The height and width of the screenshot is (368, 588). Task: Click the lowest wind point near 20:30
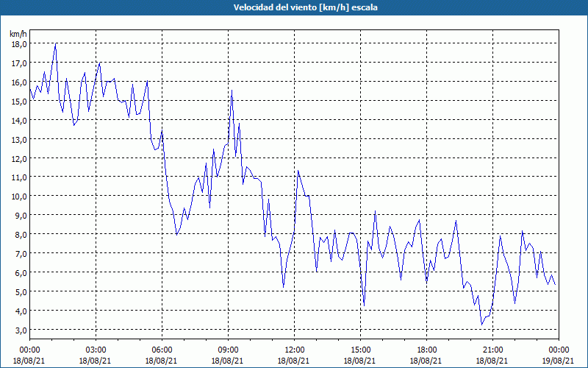click(x=482, y=325)
